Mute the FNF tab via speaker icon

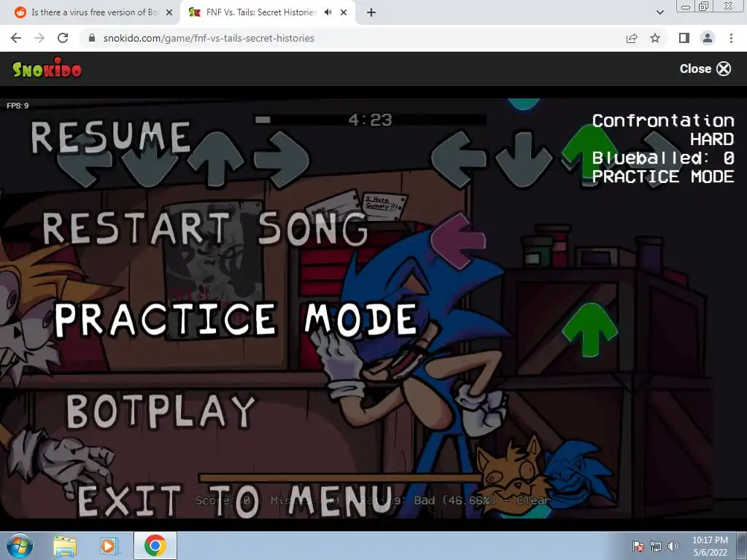click(328, 12)
